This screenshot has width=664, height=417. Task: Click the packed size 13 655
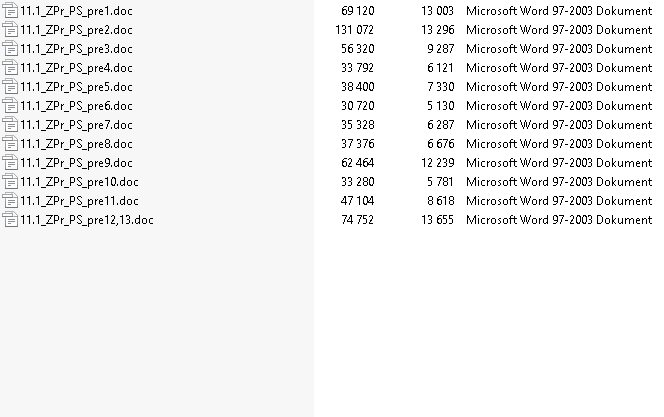437,220
